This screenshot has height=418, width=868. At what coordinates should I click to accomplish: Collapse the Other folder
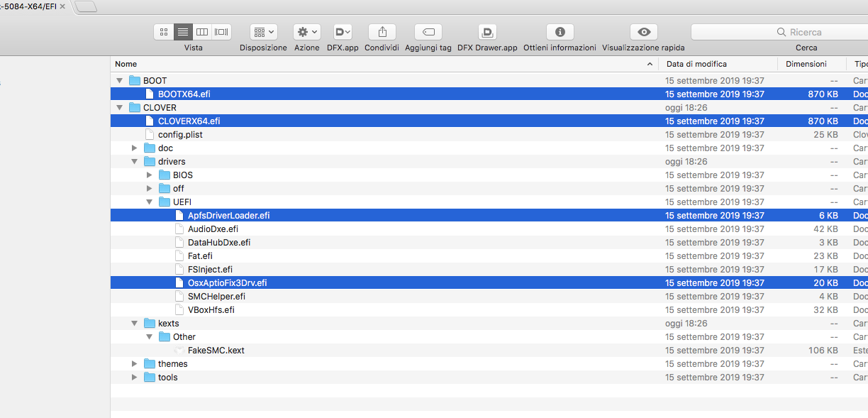point(150,337)
